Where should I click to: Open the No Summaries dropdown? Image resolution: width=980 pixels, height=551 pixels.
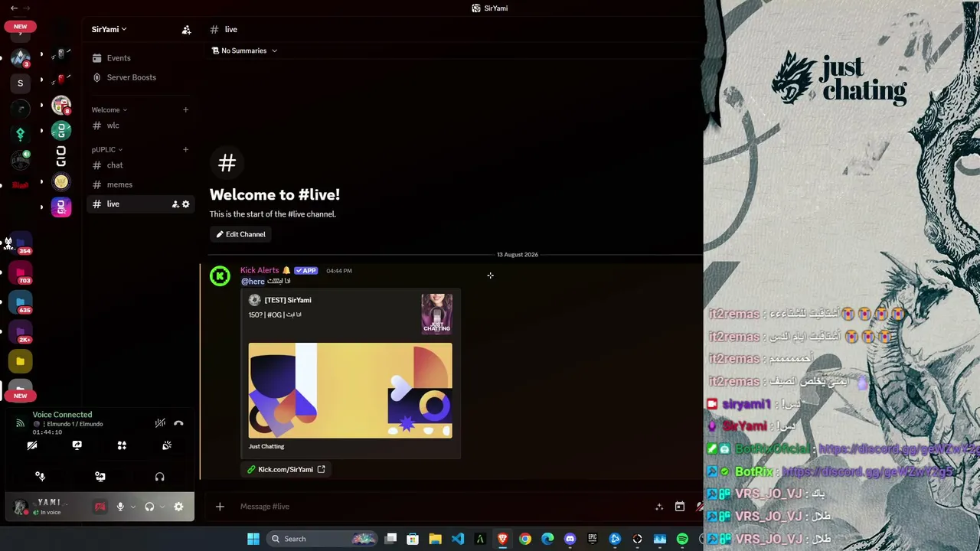click(244, 51)
